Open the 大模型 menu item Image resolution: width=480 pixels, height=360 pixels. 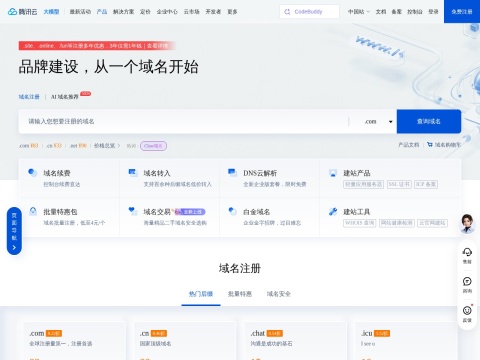(x=51, y=12)
